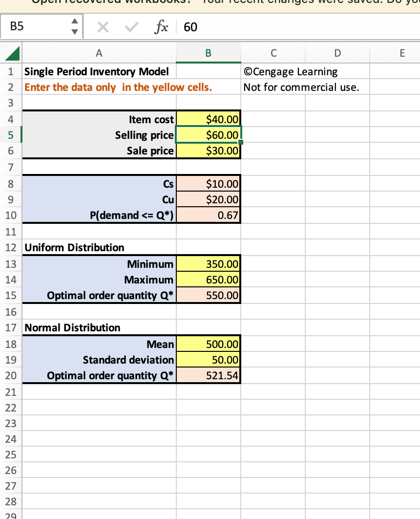Click the 'P(demand <= Q*)' label cell
This screenshot has height=519, width=420.
click(x=99, y=215)
